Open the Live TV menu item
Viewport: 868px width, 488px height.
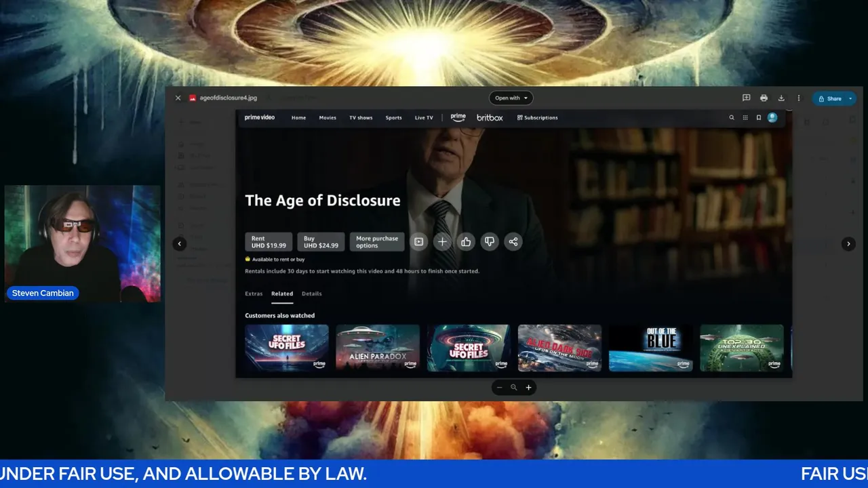424,118
